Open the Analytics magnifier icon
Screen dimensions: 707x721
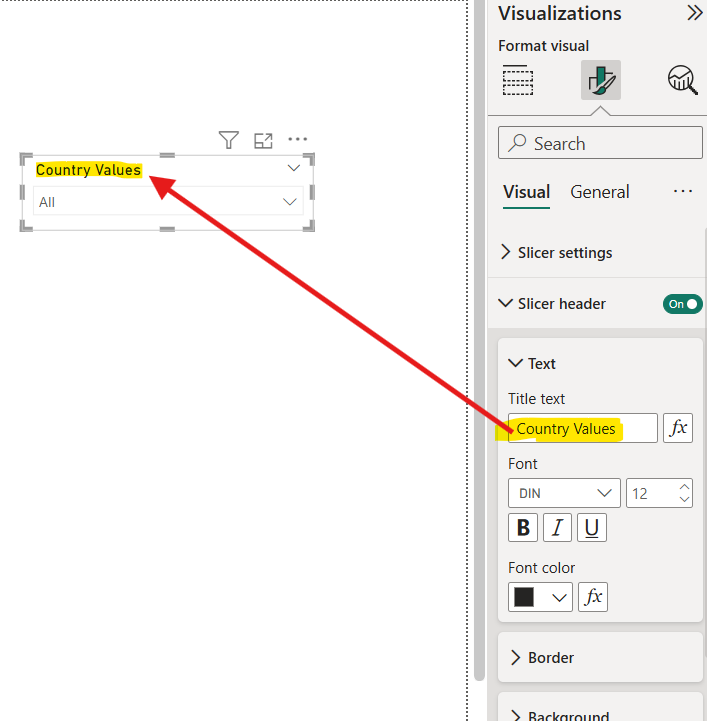tap(683, 80)
